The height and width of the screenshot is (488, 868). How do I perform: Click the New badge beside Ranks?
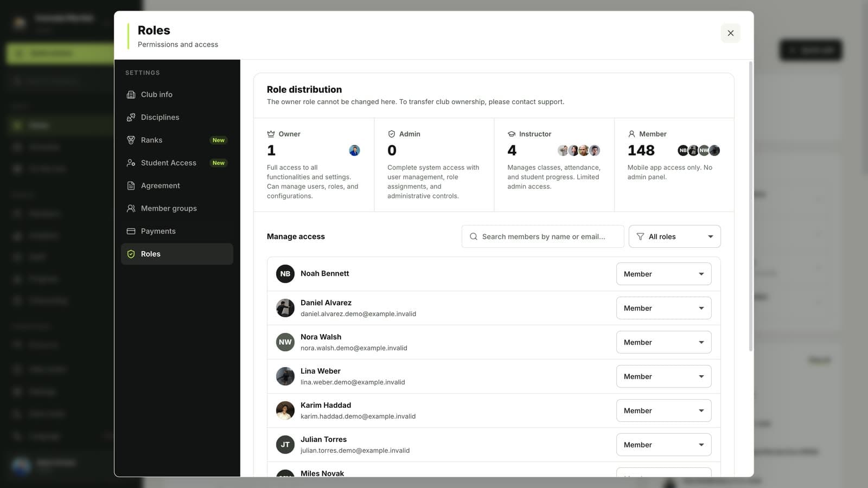219,140
